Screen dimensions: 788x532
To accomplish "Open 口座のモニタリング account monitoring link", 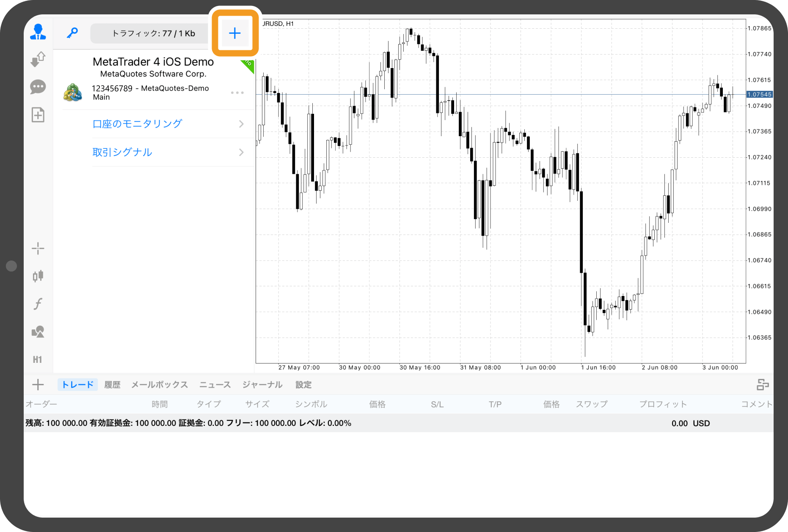I will tap(138, 124).
